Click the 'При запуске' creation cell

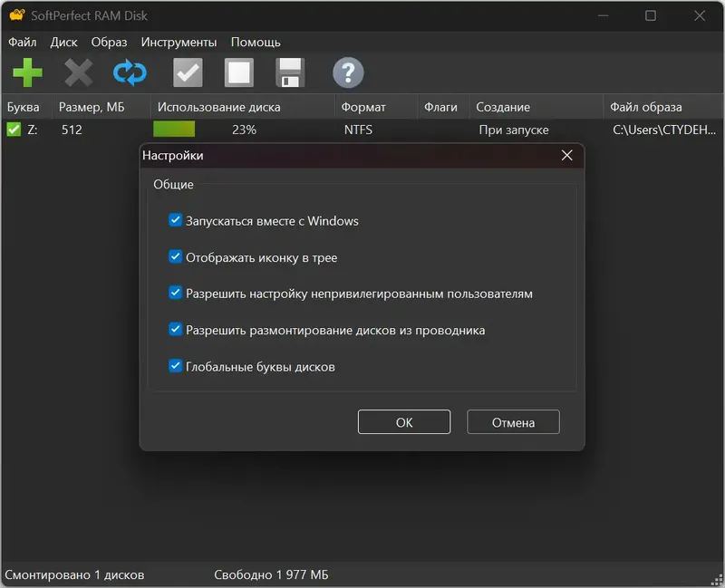514,130
